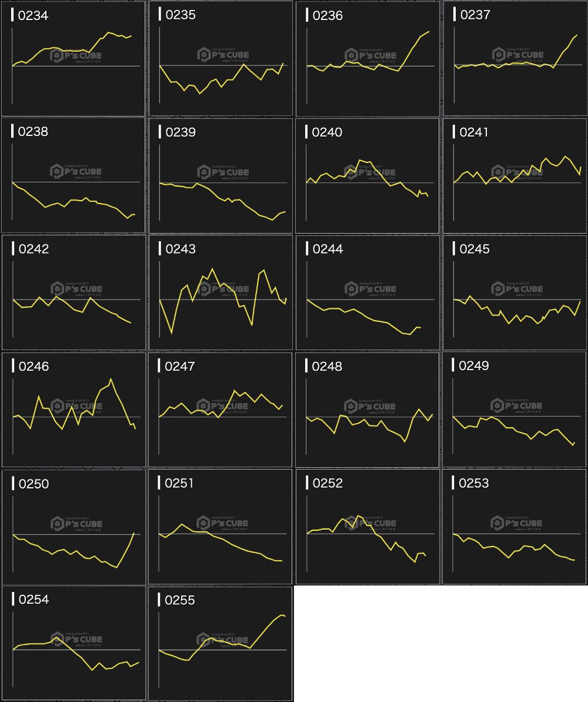Select the 0238 downward-trend graph

tap(73, 176)
